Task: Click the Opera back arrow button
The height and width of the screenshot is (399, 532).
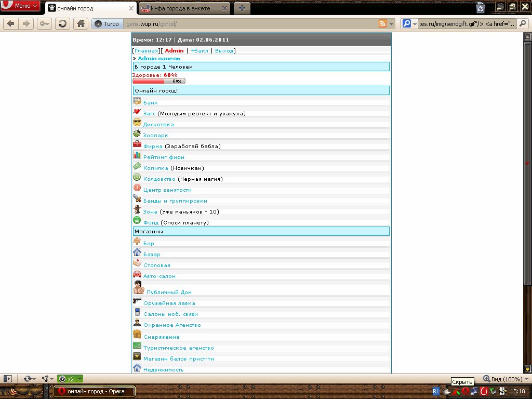Action: [x=11, y=24]
